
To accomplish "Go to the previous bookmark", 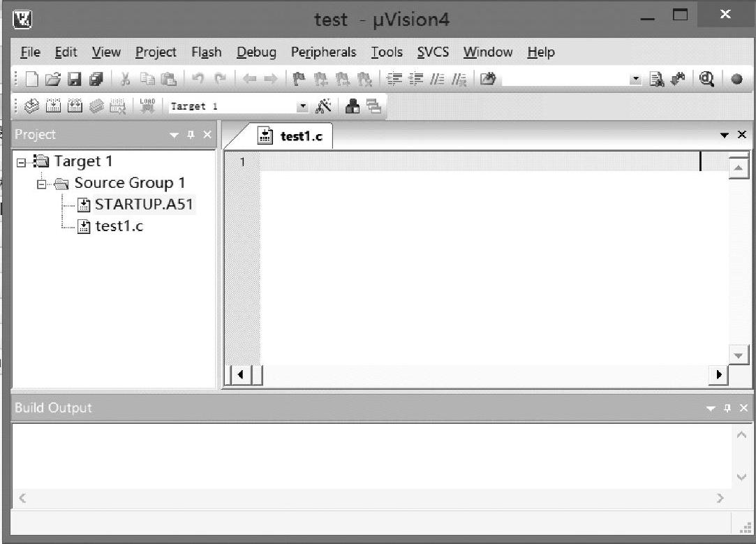I will [320, 79].
